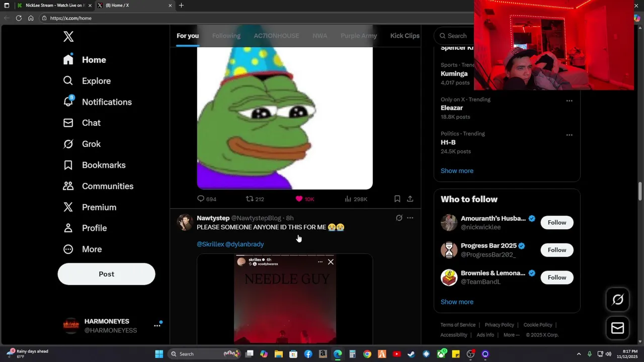Viewport: 644px width, 362px height.
Task: Switch to the Following tab
Action: click(x=226, y=36)
